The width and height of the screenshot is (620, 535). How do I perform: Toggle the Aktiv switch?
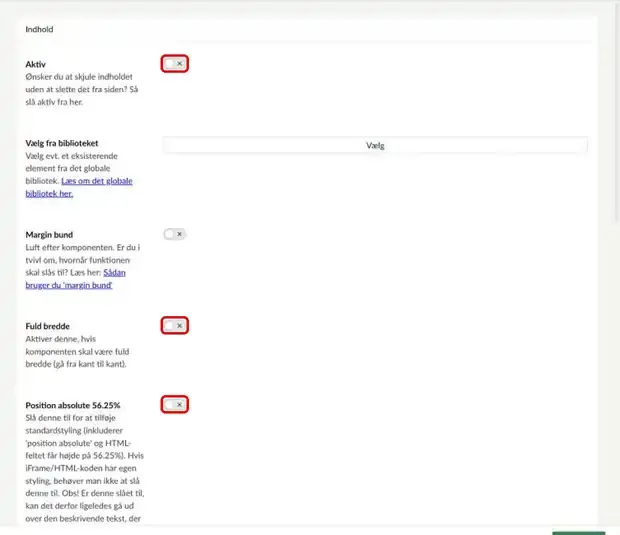tap(174, 64)
